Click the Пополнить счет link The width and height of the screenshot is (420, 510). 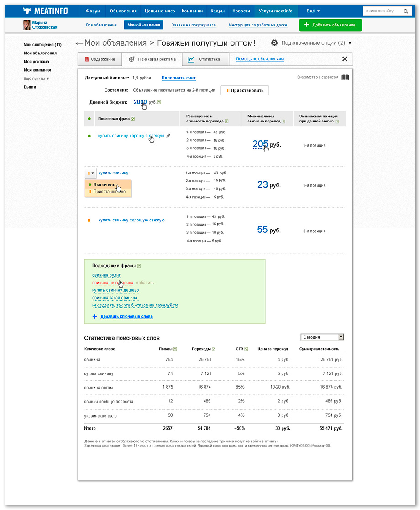click(178, 78)
